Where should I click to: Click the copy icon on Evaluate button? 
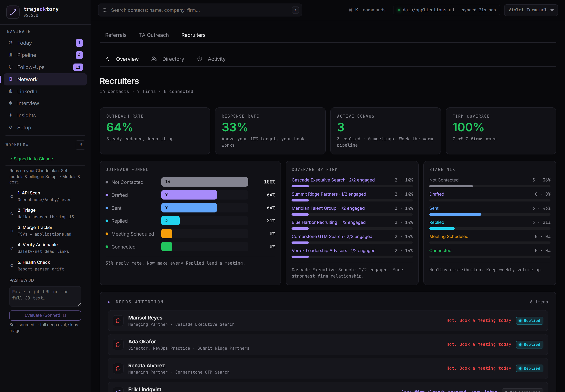[x=64, y=315]
